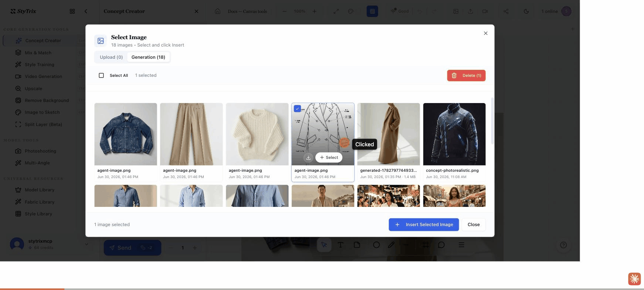Open Video Generation tool

coord(43,76)
